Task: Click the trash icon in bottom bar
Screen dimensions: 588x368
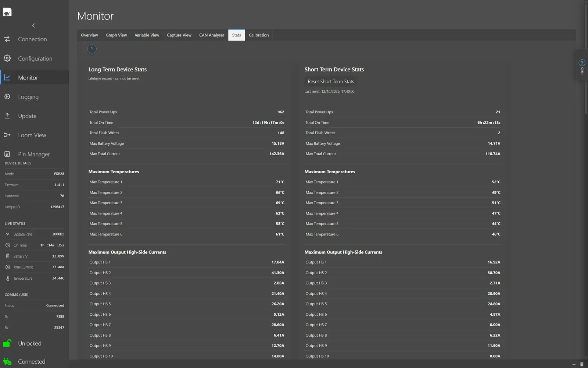Action: click(582, 364)
